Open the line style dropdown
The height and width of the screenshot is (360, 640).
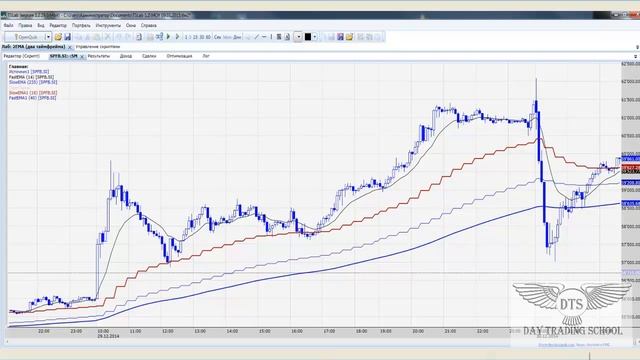click(x=298, y=37)
